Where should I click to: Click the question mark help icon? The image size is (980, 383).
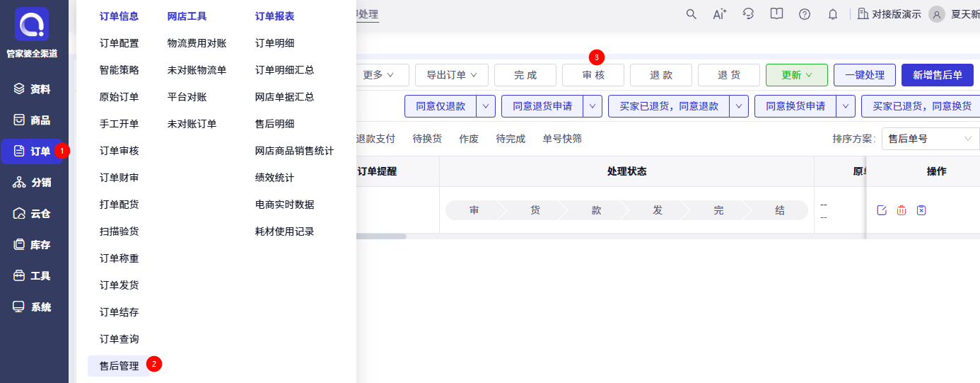coord(805,14)
